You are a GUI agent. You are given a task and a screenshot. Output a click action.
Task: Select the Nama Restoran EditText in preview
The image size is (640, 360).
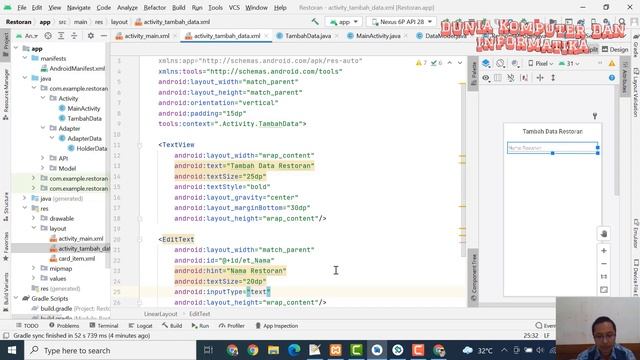click(552, 147)
